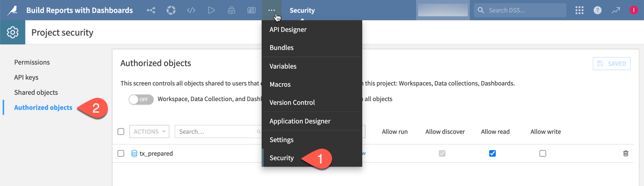
Task: Uncheck Allow read for tx_prepared
Action: pyautogui.click(x=493, y=153)
